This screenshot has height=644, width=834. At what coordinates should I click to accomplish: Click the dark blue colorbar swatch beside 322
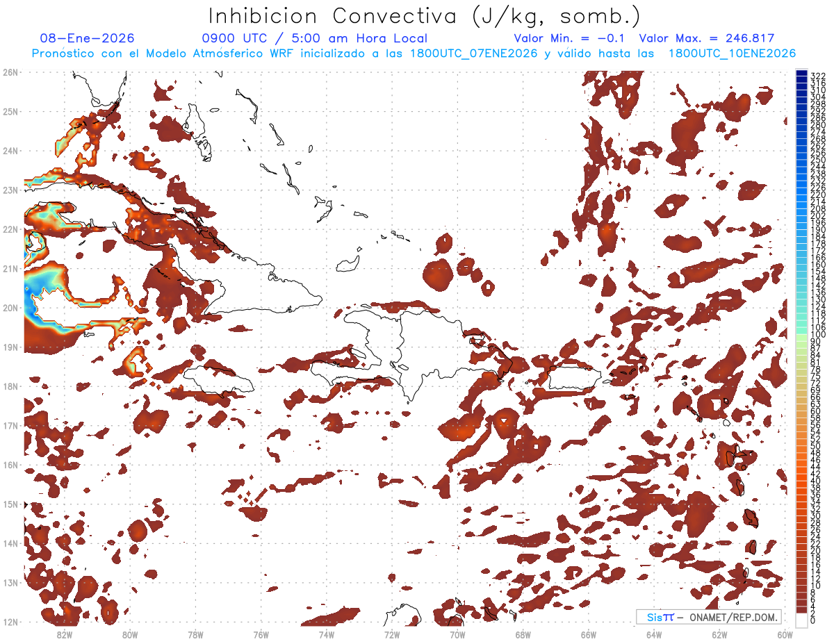801,74
